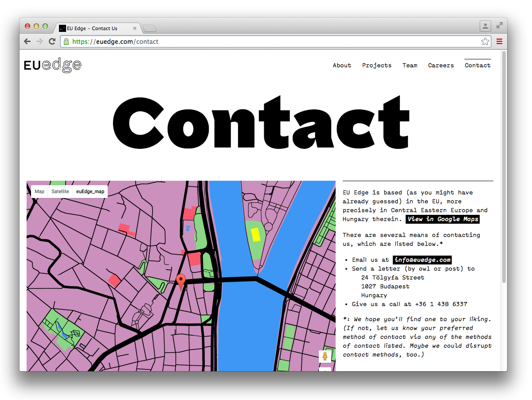Open the Chrome user profile button

coord(485,26)
